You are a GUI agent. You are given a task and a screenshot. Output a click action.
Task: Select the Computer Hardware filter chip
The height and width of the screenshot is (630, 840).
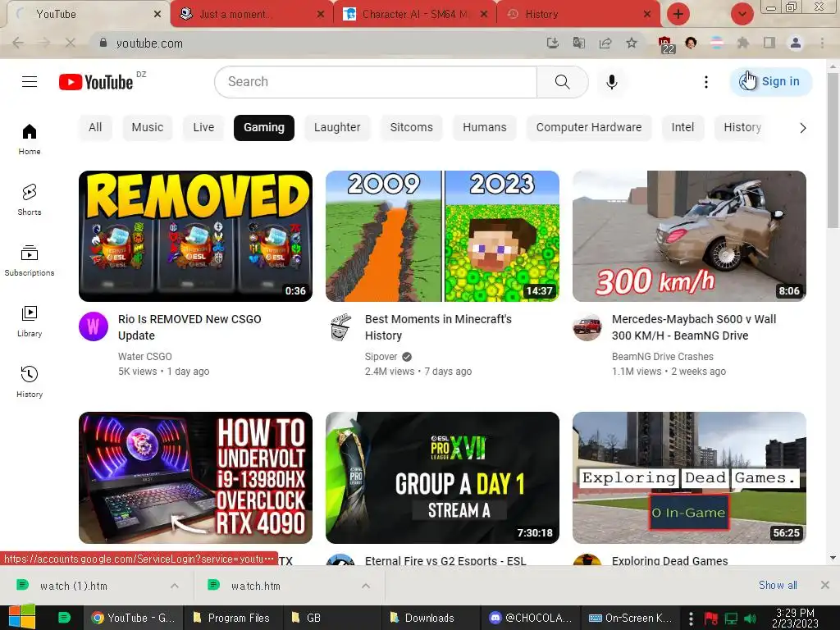point(589,127)
